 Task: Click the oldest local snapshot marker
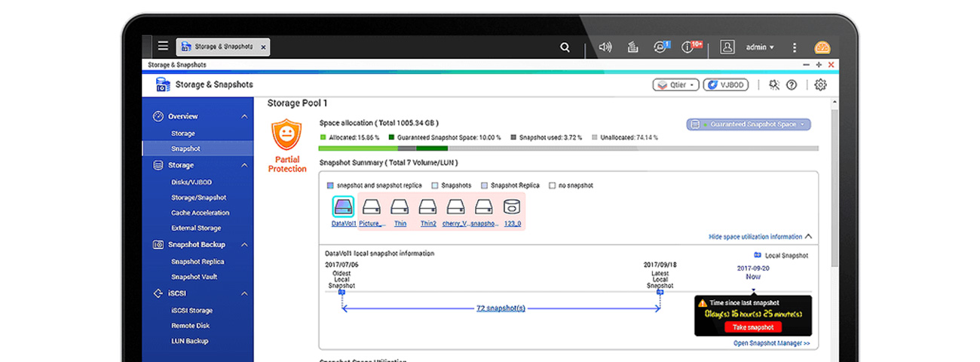(x=341, y=291)
